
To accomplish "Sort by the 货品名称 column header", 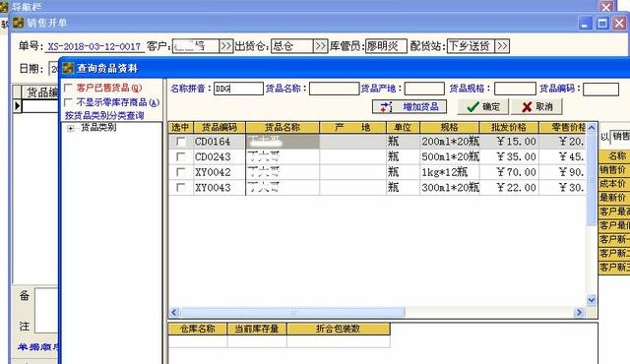I will click(x=283, y=128).
